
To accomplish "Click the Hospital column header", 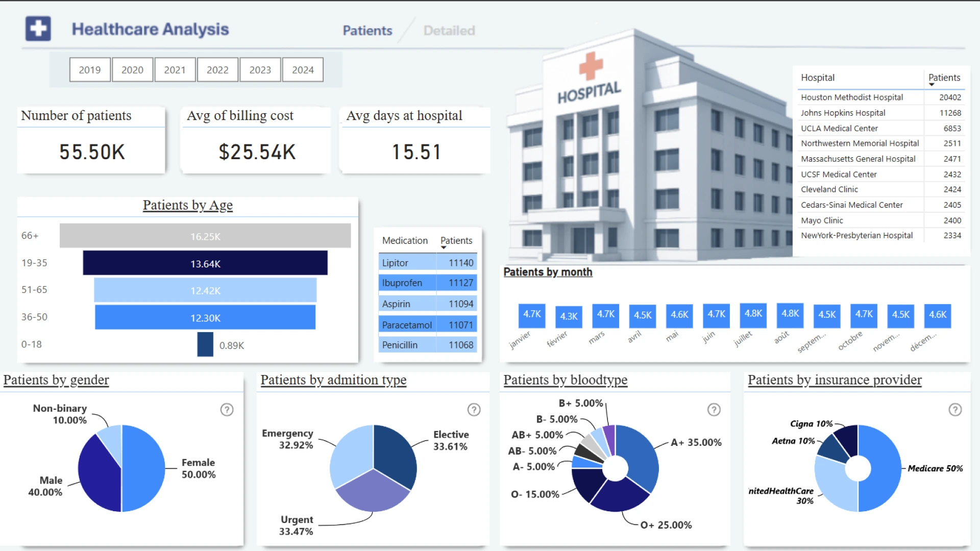I will 818,78.
